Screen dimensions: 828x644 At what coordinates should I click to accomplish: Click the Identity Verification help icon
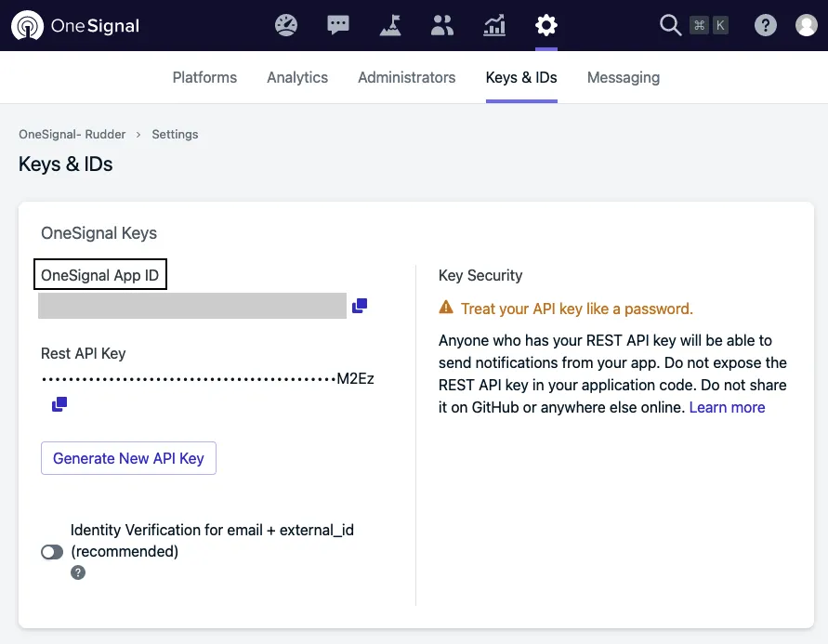(78, 572)
